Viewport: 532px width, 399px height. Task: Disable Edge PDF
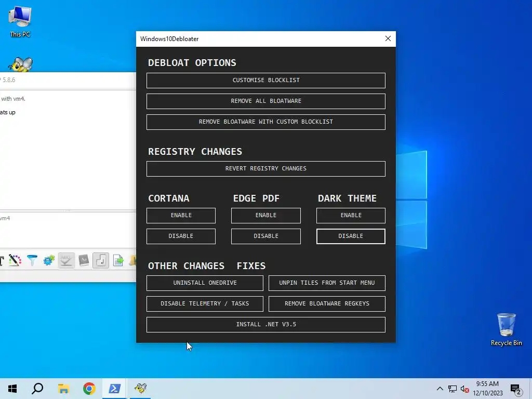click(x=265, y=236)
